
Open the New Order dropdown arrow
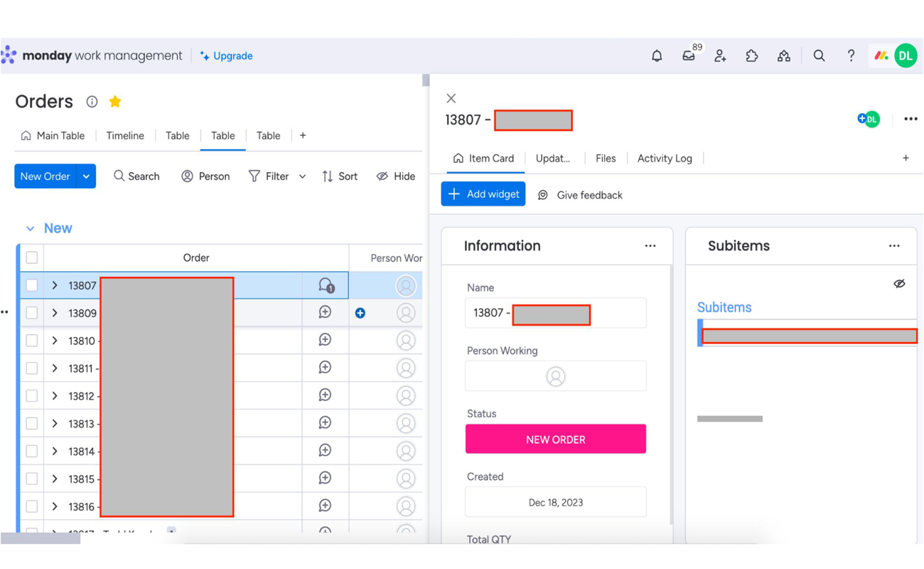(86, 176)
